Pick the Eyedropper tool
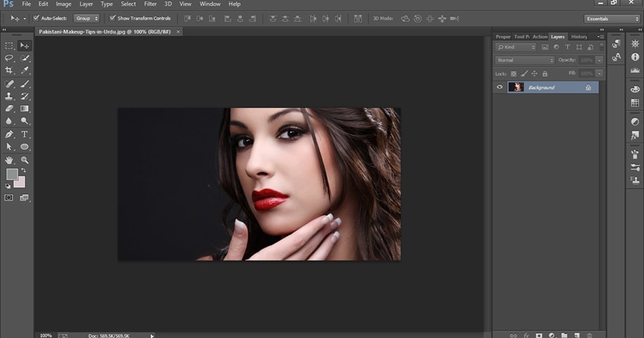The image size is (644, 338). click(x=25, y=70)
